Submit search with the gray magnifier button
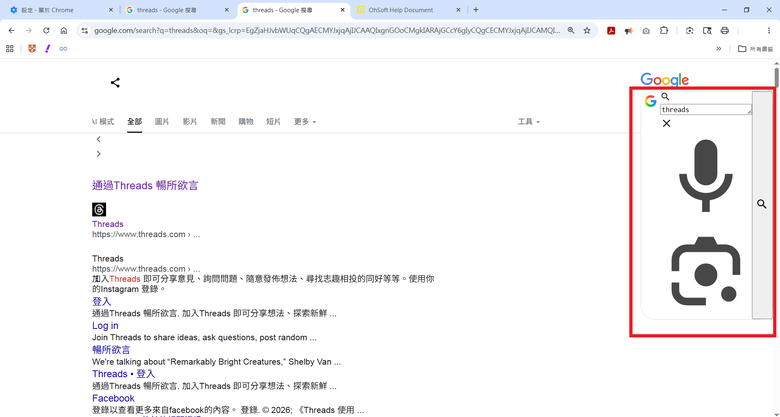 click(762, 204)
